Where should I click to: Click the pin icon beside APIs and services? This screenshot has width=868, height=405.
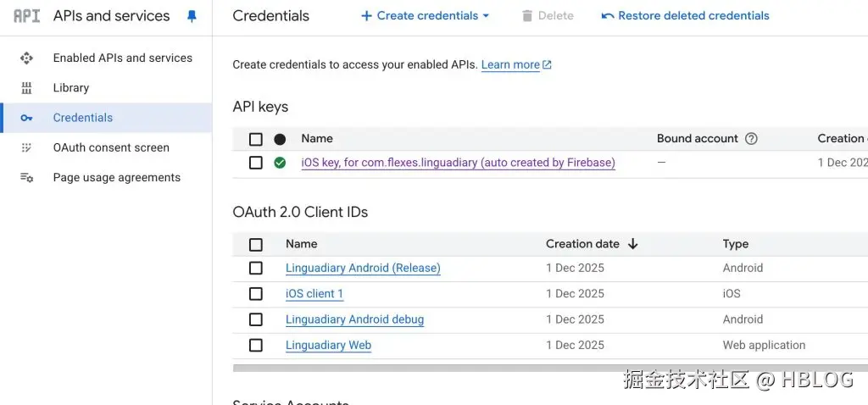coord(192,16)
